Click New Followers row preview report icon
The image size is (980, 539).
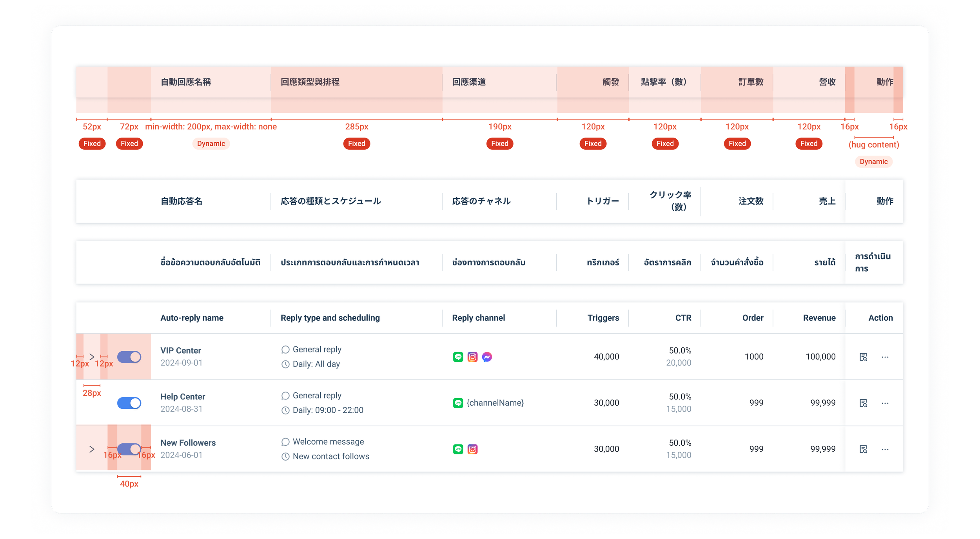coord(863,449)
